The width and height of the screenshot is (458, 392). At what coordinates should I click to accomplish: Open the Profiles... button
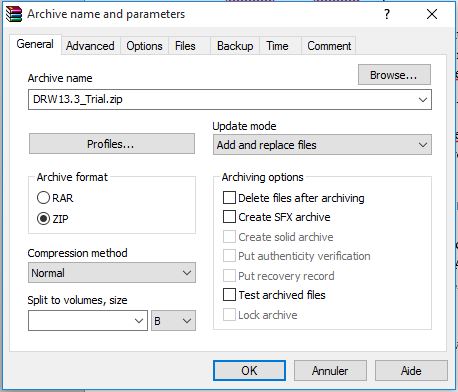pyautogui.click(x=112, y=144)
